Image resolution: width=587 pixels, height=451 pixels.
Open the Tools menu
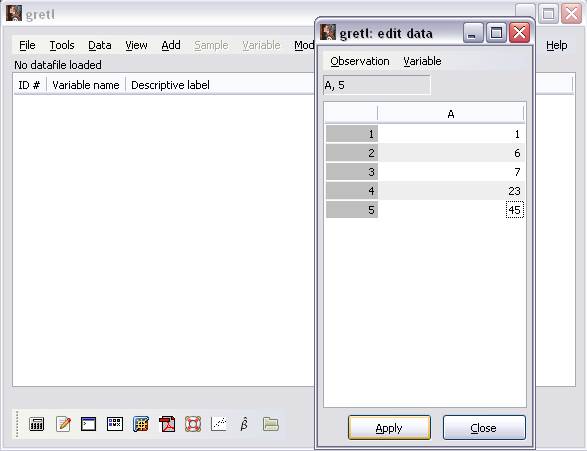62,45
